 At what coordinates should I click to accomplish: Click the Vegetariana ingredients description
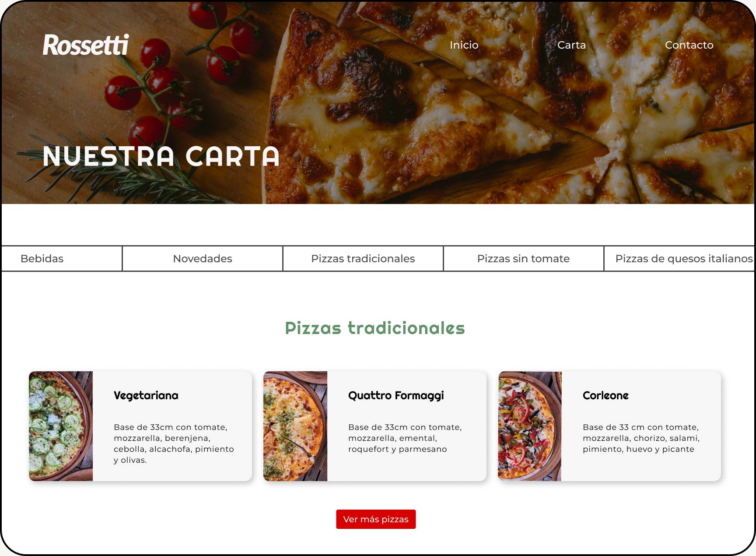[x=174, y=443]
